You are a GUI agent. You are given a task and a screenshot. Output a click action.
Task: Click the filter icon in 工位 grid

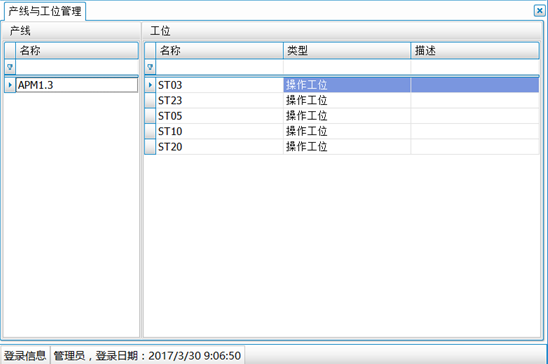click(150, 67)
